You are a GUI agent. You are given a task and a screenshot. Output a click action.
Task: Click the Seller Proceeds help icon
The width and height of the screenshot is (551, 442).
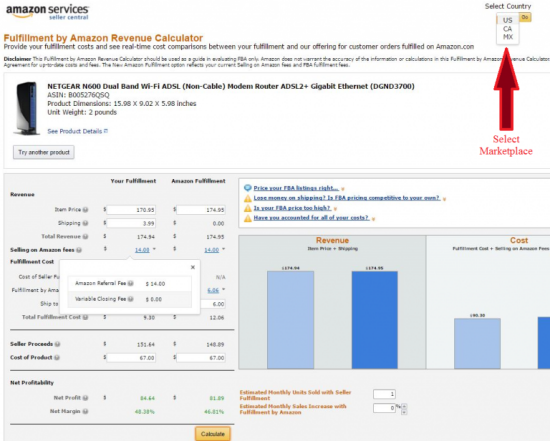58,344
